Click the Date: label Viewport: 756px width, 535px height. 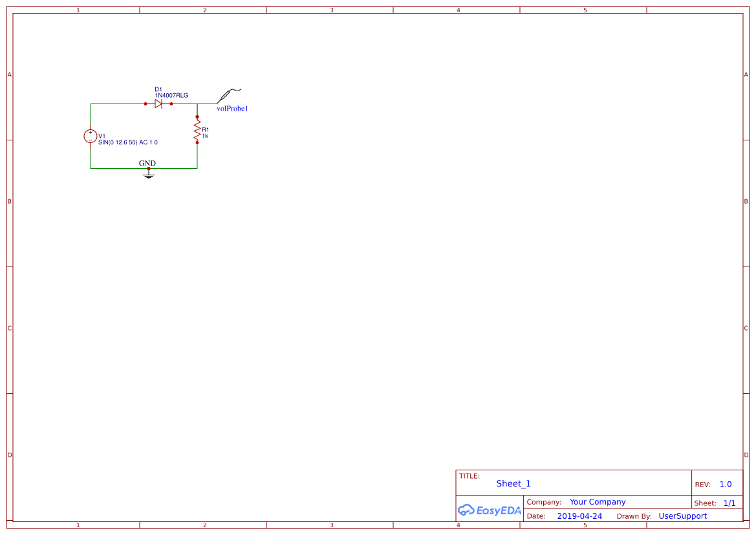pos(536,516)
